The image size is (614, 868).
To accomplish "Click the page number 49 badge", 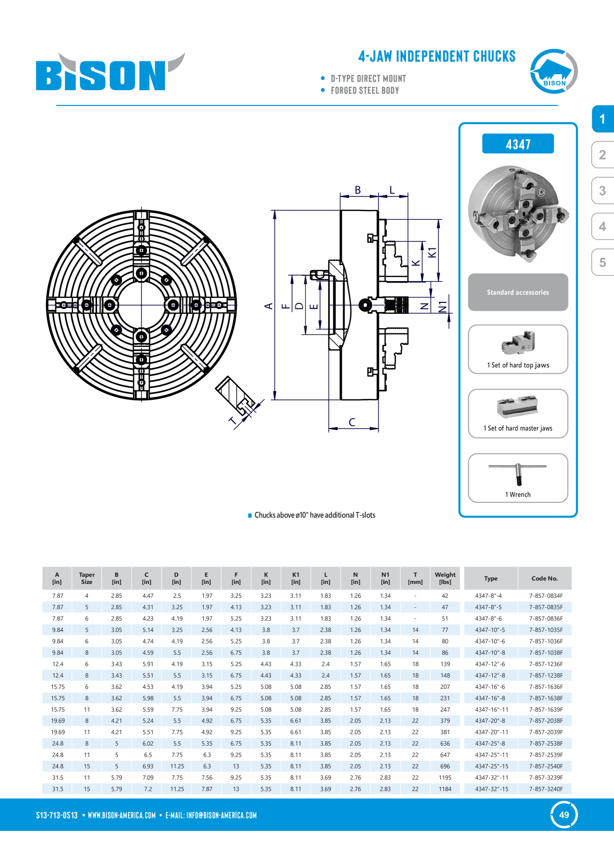I will click(x=564, y=815).
